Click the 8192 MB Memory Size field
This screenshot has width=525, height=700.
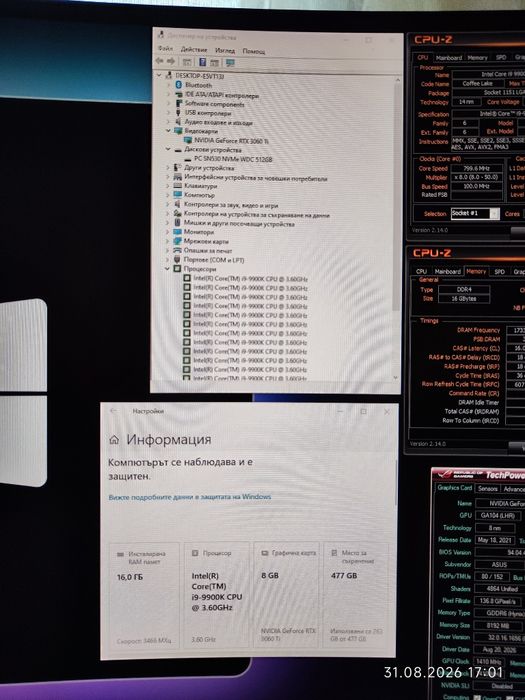click(499, 625)
